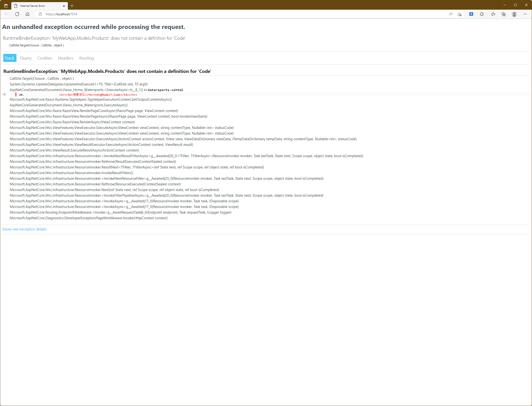Click the home icon
The image size is (532, 406).
click(28, 14)
